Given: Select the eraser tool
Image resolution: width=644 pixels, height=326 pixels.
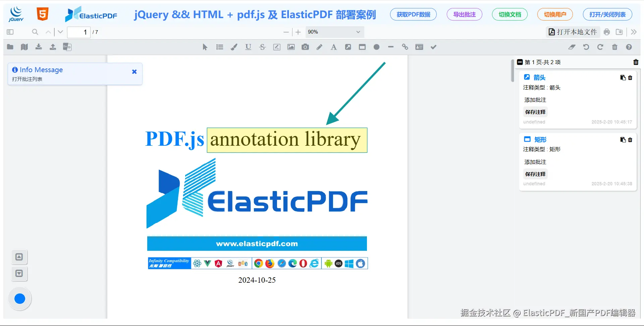Looking at the screenshot, I should [x=572, y=47].
